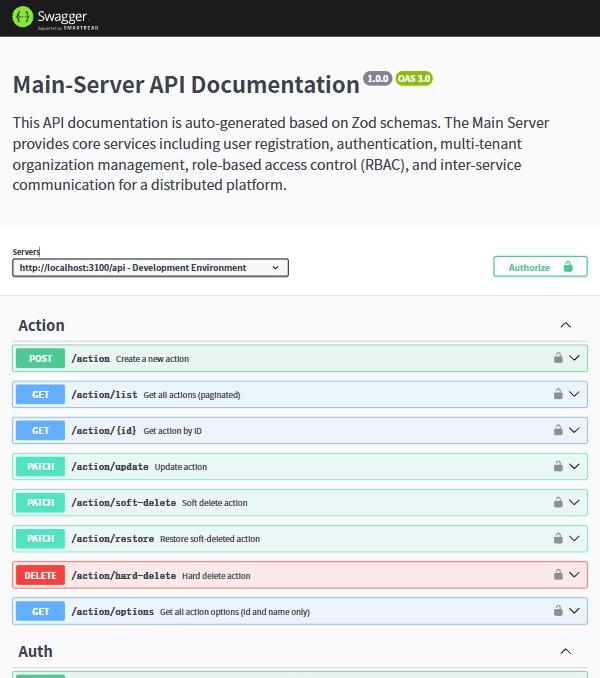Click lock icon on /action/restore row
This screenshot has height=678, width=600.
[558, 538]
